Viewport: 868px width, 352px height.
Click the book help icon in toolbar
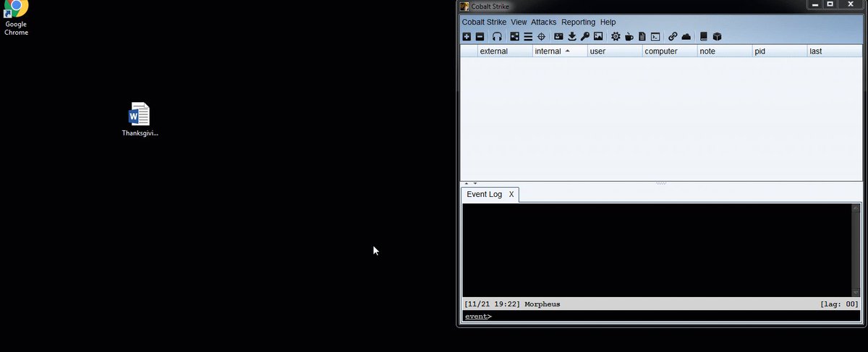(704, 36)
